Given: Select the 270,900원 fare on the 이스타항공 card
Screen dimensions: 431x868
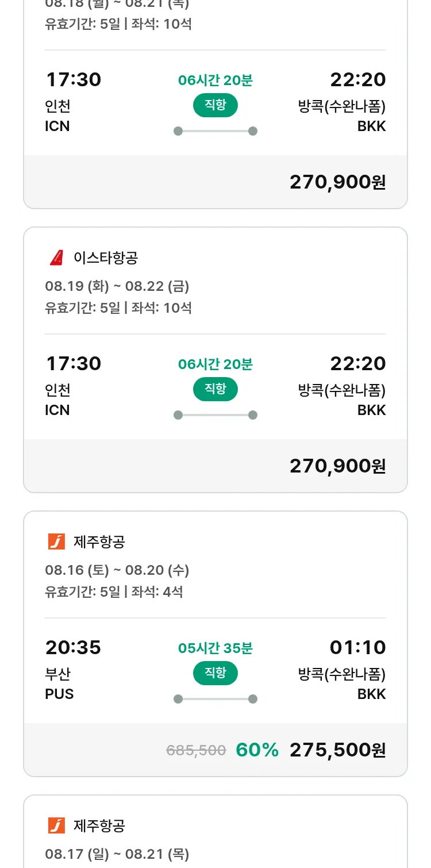Looking at the screenshot, I should [337, 466].
